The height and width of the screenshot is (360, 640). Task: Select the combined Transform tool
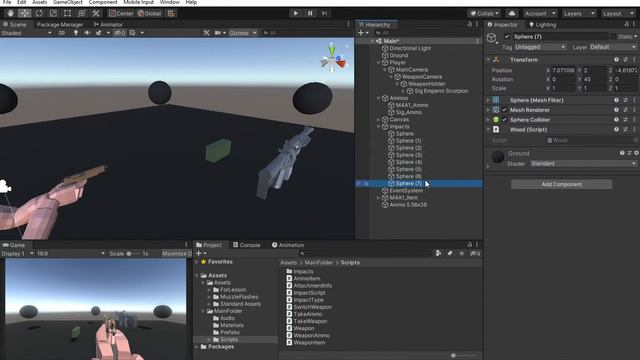pyautogui.click(x=82, y=13)
